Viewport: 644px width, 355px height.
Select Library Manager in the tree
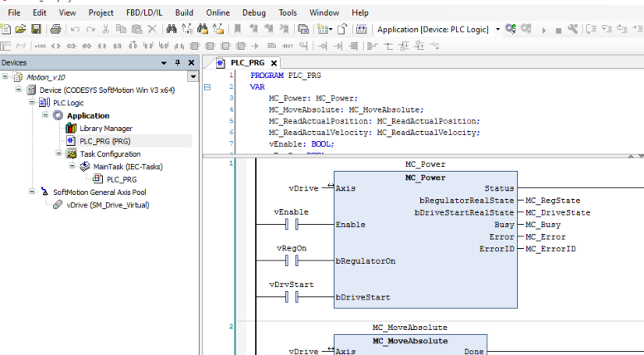click(105, 129)
